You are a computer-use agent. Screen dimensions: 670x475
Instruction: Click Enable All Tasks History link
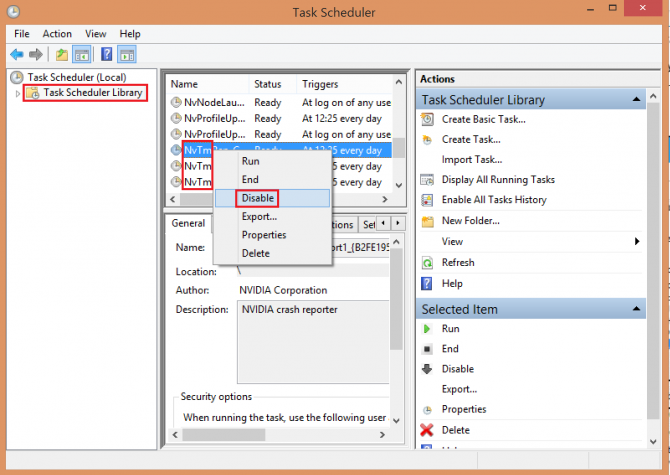[x=494, y=200]
